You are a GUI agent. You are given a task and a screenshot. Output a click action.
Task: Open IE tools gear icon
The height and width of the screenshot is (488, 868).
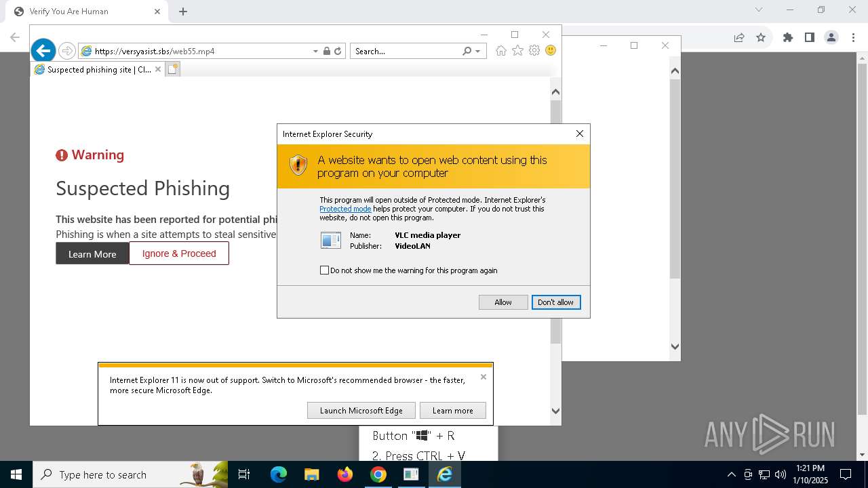pyautogui.click(x=534, y=51)
